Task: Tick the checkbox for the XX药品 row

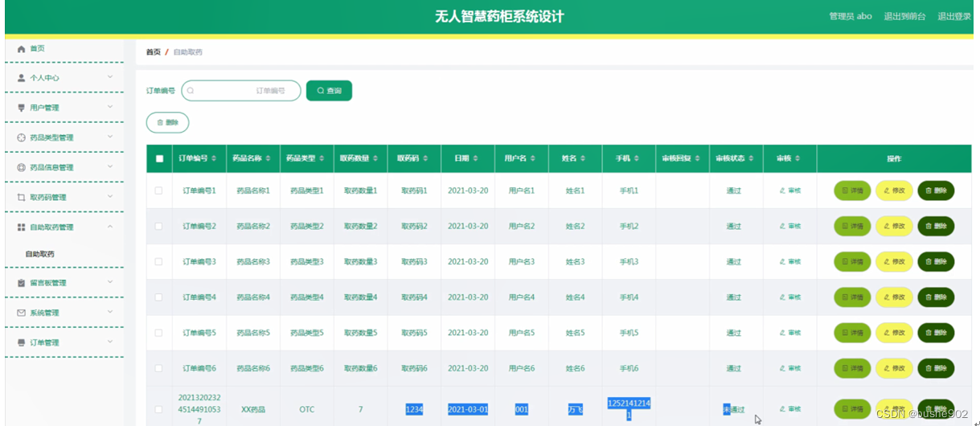Action: pyautogui.click(x=158, y=409)
